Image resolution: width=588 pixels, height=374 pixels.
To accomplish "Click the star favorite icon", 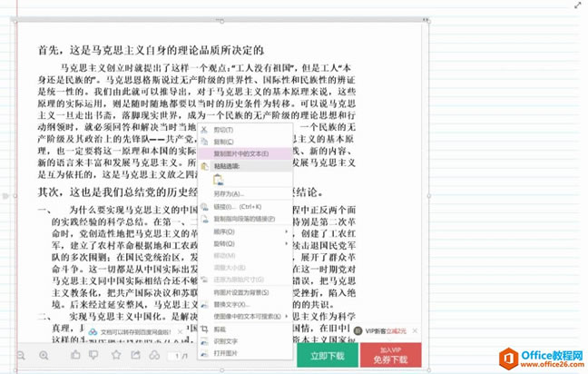I will 116,355.
